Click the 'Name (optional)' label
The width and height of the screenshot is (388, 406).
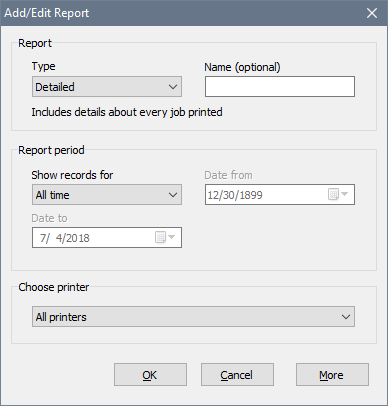coord(242,67)
